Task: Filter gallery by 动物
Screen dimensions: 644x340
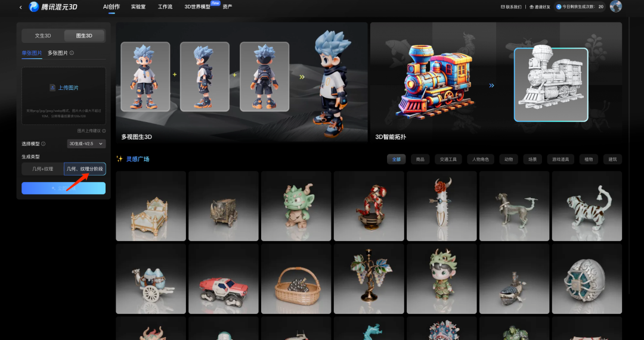Action: coord(509,159)
